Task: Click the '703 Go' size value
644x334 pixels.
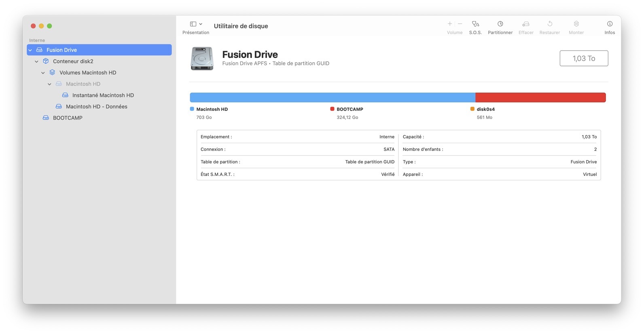Action: point(204,117)
